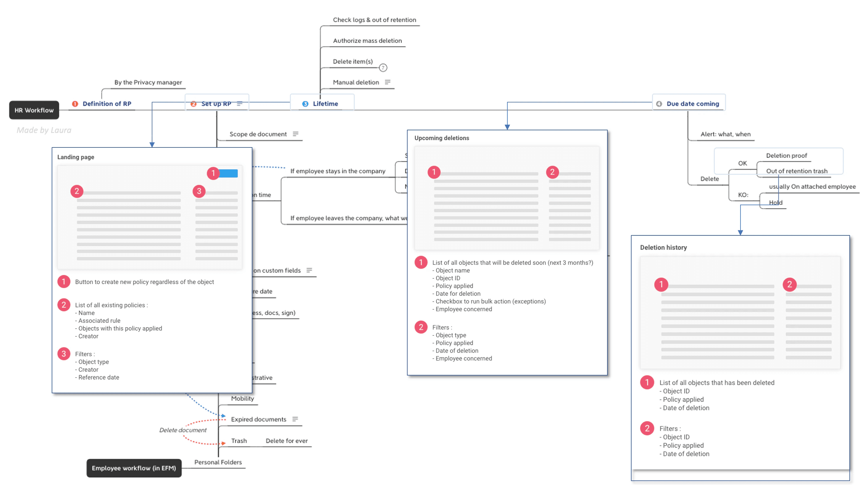Click the note icon beside custom fields
868x485 pixels.
point(309,270)
